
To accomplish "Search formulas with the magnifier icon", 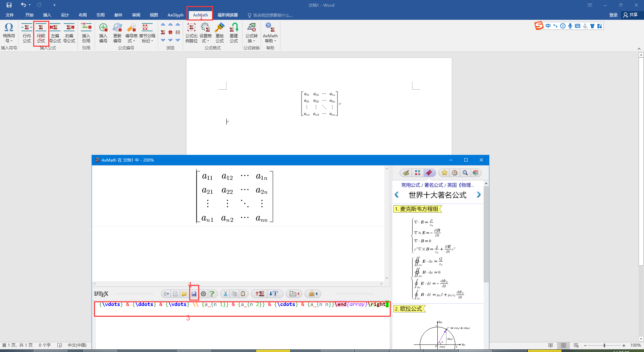I will [x=465, y=173].
